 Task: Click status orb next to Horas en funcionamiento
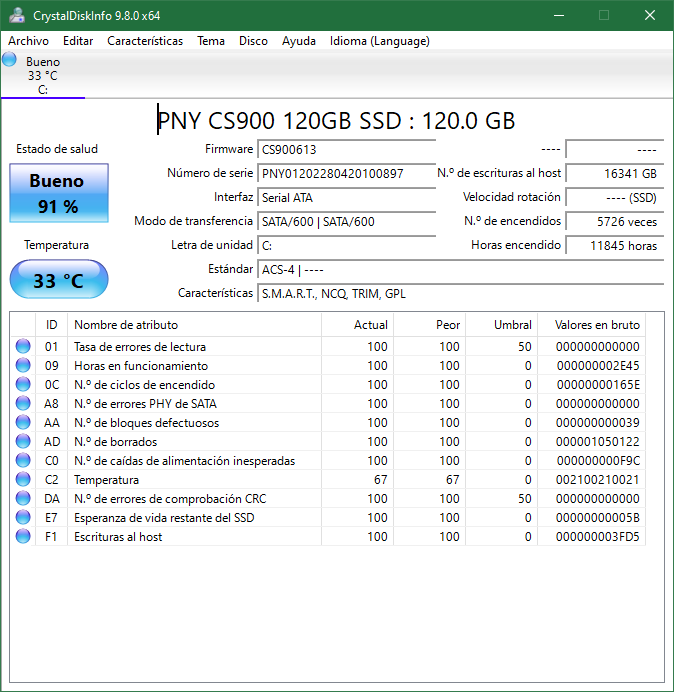(x=23, y=366)
